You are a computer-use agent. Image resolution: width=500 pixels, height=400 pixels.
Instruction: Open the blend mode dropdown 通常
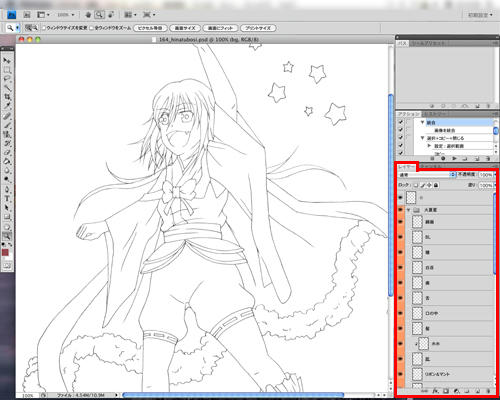tap(427, 175)
